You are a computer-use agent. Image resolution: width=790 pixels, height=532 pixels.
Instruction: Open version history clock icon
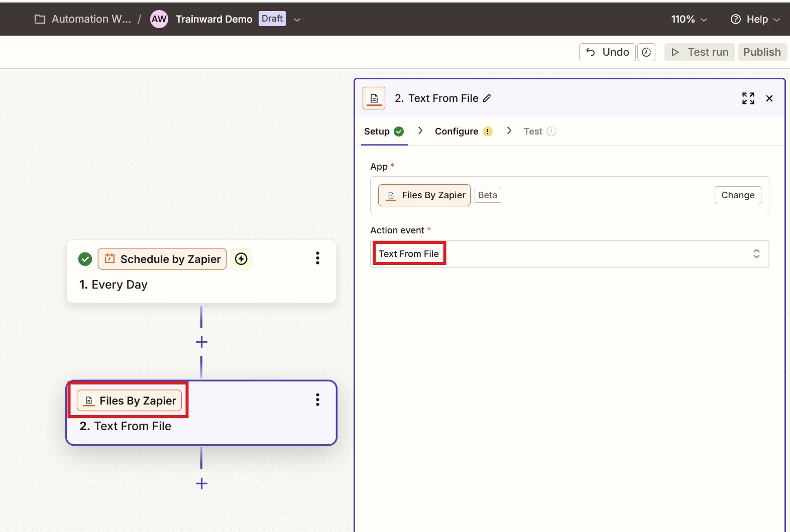[x=646, y=52]
